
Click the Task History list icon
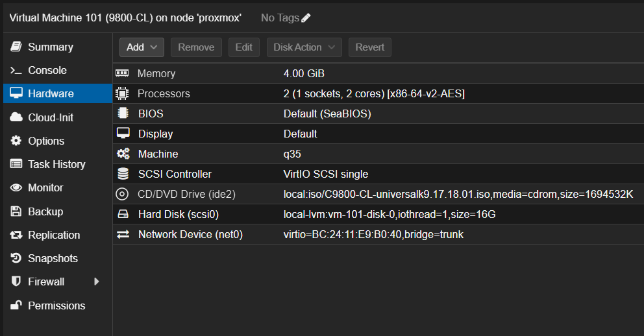pyautogui.click(x=16, y=164)
